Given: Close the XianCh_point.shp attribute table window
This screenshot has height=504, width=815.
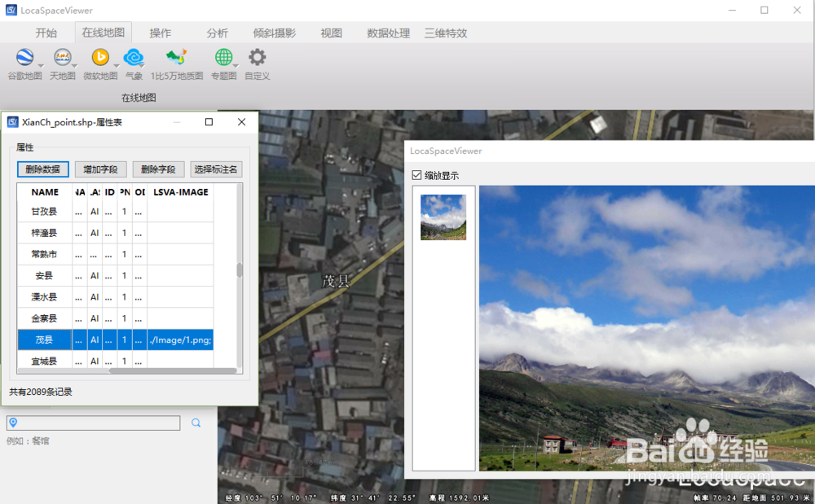Looking at the screenshot, I should pyautogui.click(x=242, y=122).
